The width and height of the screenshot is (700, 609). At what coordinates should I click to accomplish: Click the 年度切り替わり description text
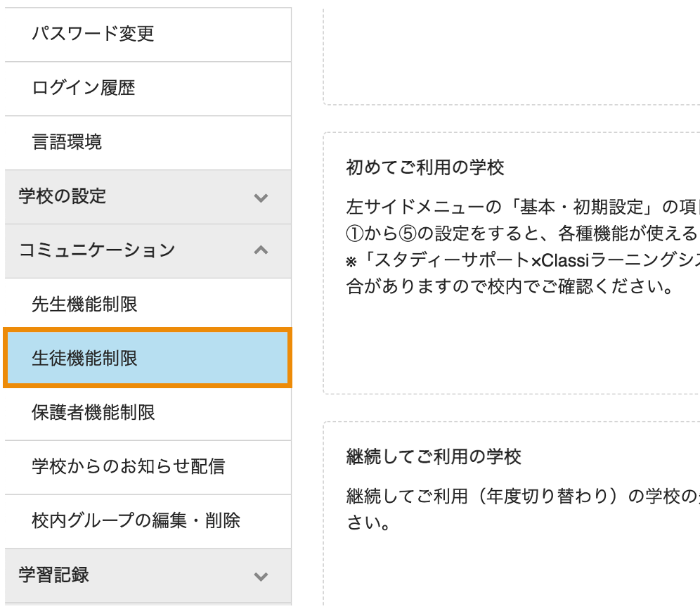point(523,509)
